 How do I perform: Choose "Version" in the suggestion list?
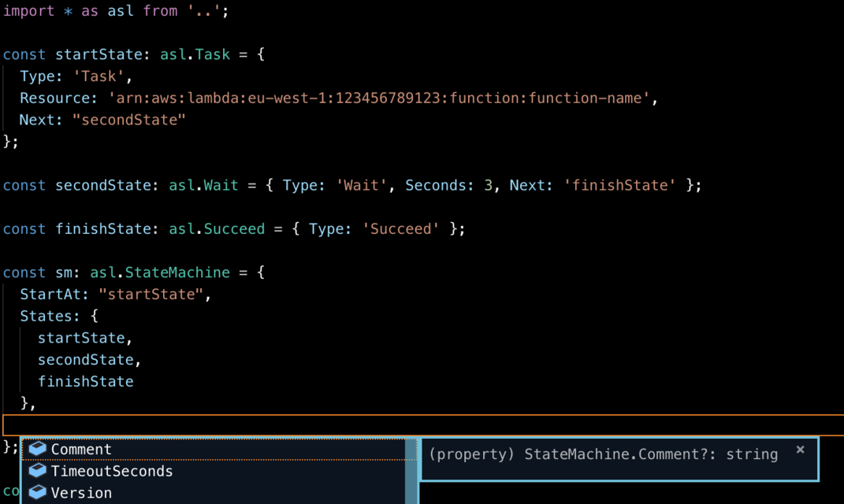tap(81, 493)
